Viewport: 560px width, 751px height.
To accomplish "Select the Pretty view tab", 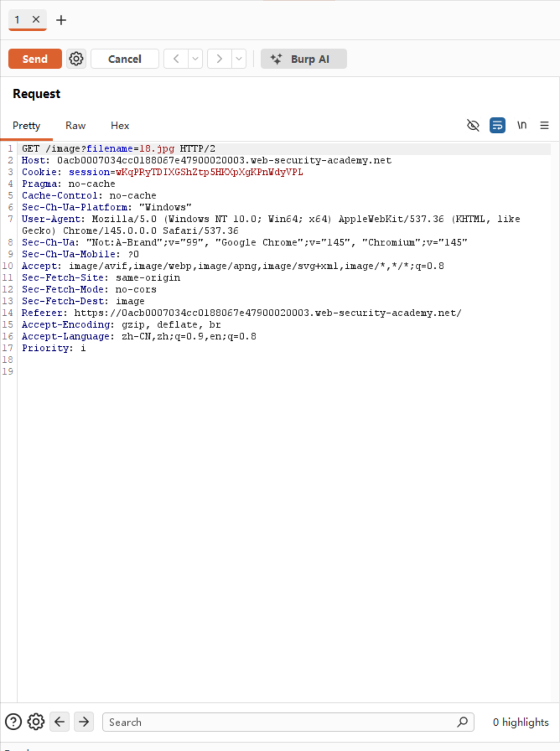I will [26, 126].
